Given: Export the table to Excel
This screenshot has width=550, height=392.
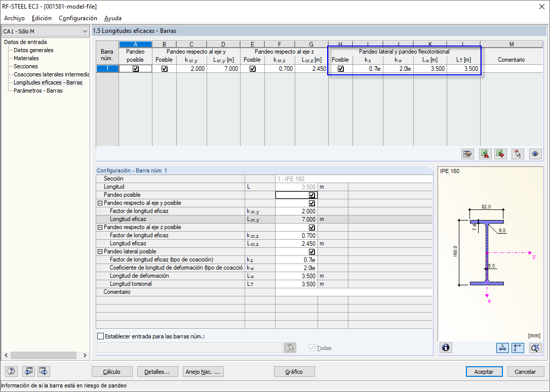Looking at the screenshot, I should point(485,154).
